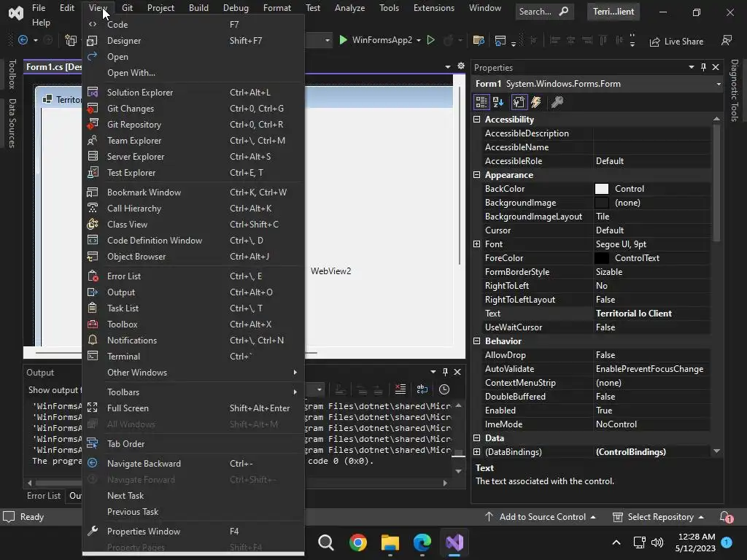Click the Class View icon
Screen dimensions: 747x560
tap(93, 225)
